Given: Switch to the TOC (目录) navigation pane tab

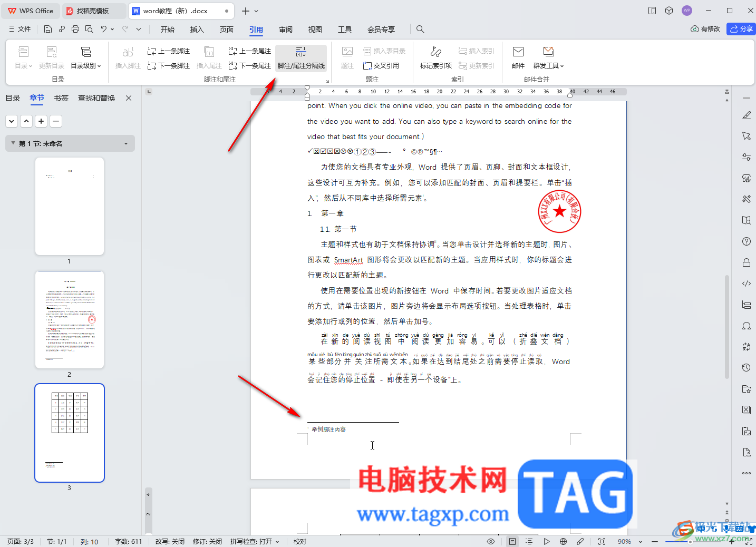Looking at the screenshot, I should click(13, 98).
